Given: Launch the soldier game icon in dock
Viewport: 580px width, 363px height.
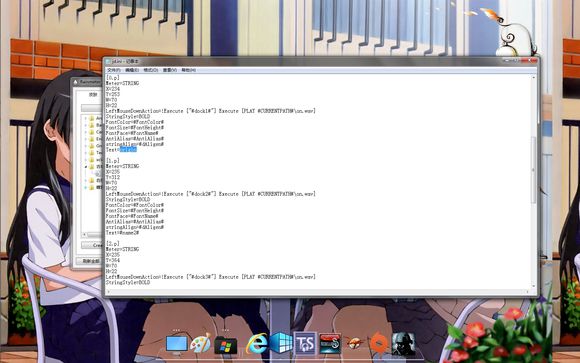Looking at the screenshot, I should tap(403, 344).
